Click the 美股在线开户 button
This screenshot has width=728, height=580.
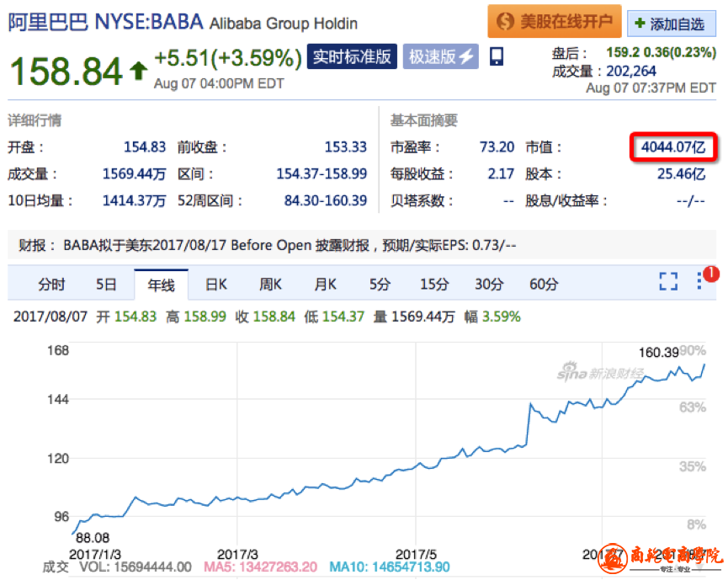tap(555, 21)
